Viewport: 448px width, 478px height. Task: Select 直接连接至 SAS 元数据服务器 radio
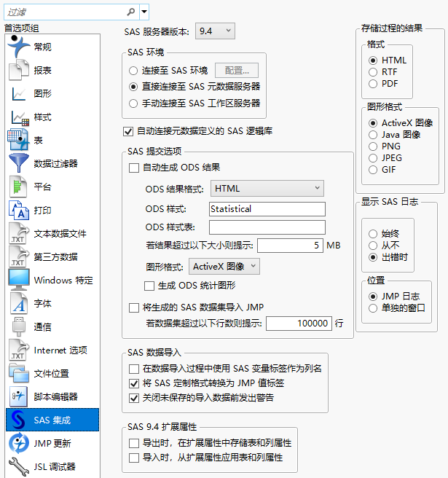133,87
